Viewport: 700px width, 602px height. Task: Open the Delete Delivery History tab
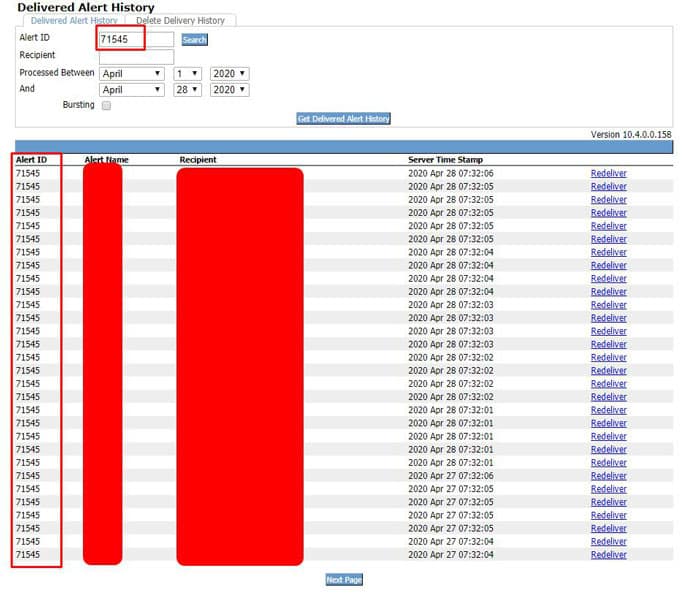pyautogui.click(x=180, y=21)
